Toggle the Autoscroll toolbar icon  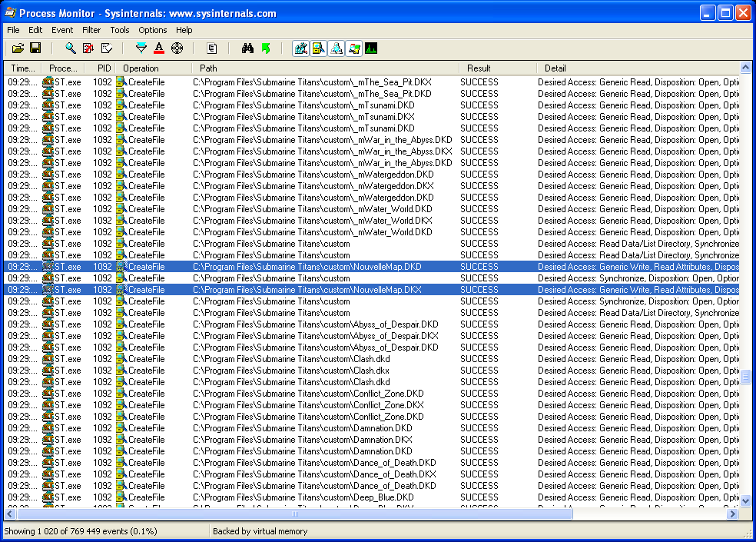click(x=88, y=48)
